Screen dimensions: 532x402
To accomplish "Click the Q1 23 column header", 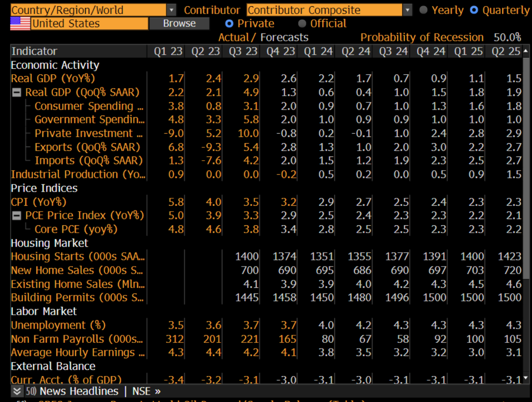I will (168, 51).
